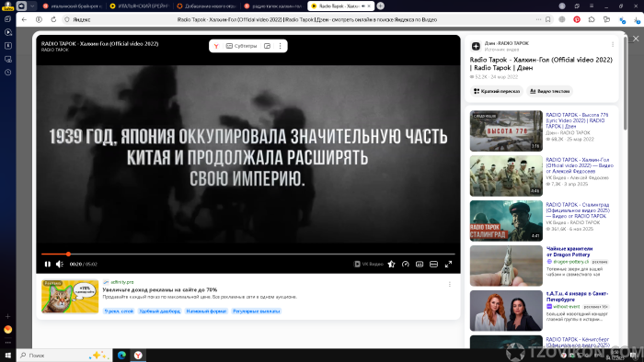
Task: Pause the video playback
Action: click(48, 264)
